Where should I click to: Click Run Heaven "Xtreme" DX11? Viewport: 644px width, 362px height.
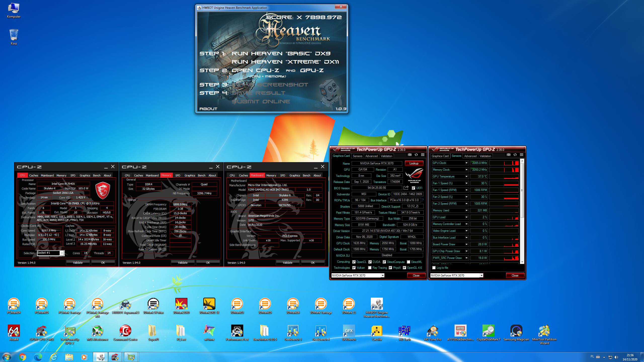click(285, 62)
